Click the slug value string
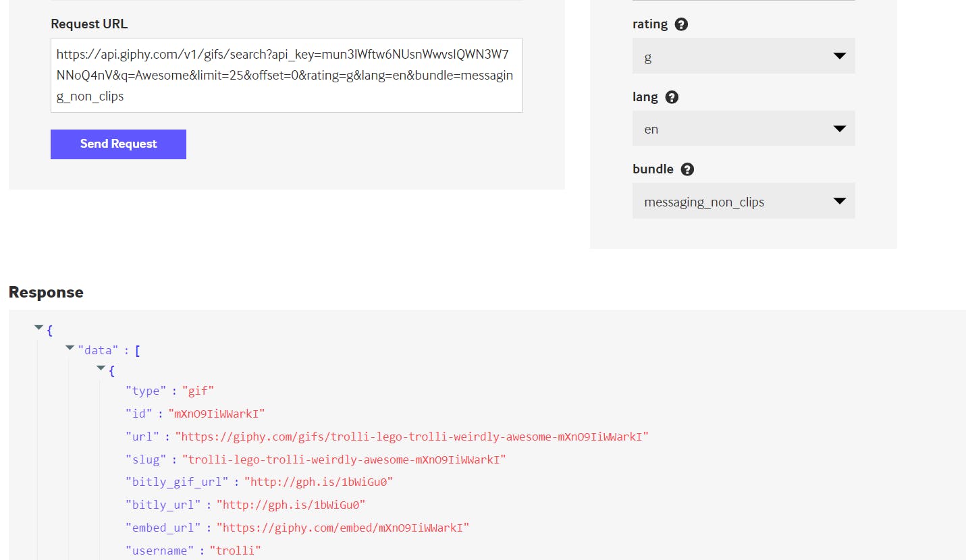Screen dimensions: 966x560 click(344, 459)
